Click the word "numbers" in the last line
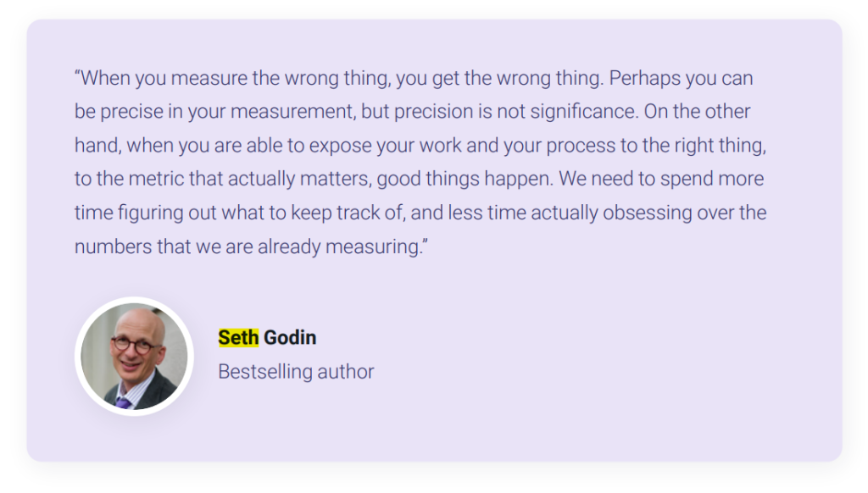Image resolution: width=868 pixels, height=493 pixels. pos(108,247)
